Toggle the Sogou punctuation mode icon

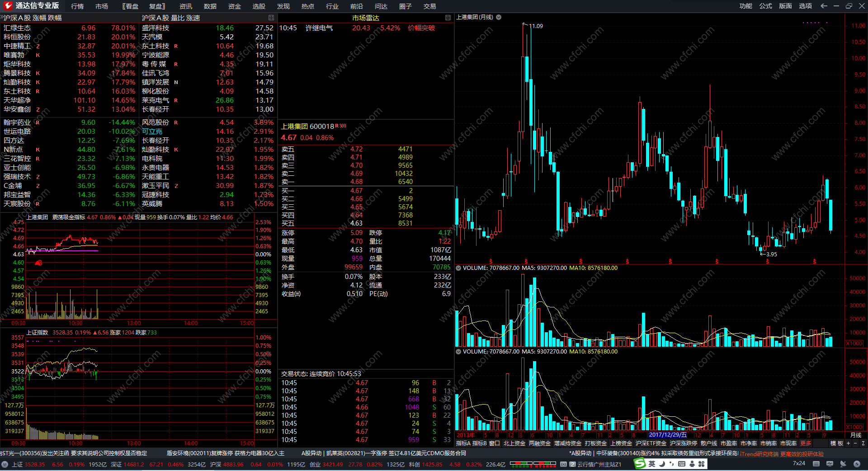[x=672, y=464]
